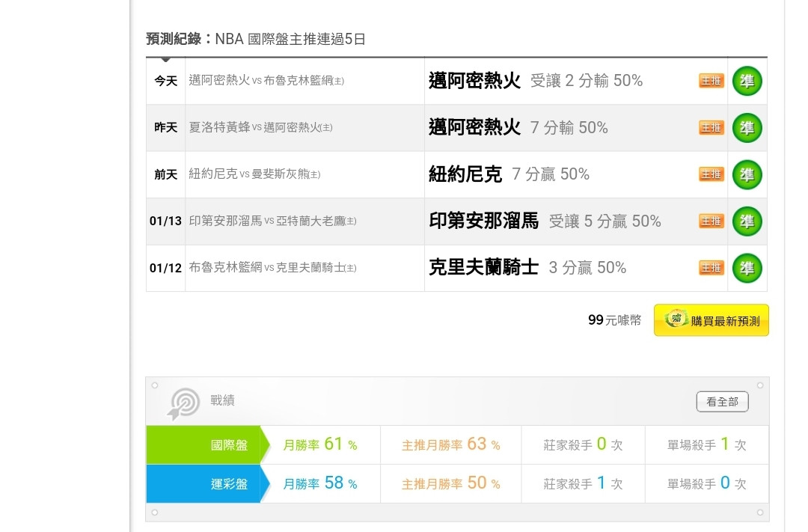Click green 準 badge for 紐約尼克 prediction
The height and width of the screenshot is (532, 808).
click(747, 175)
